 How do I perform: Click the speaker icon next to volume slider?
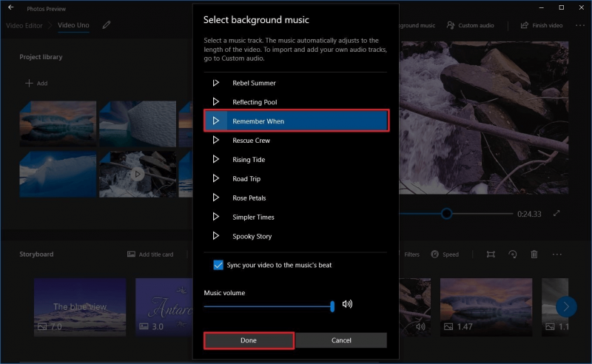pyautogui.click(x=347, y=304)
